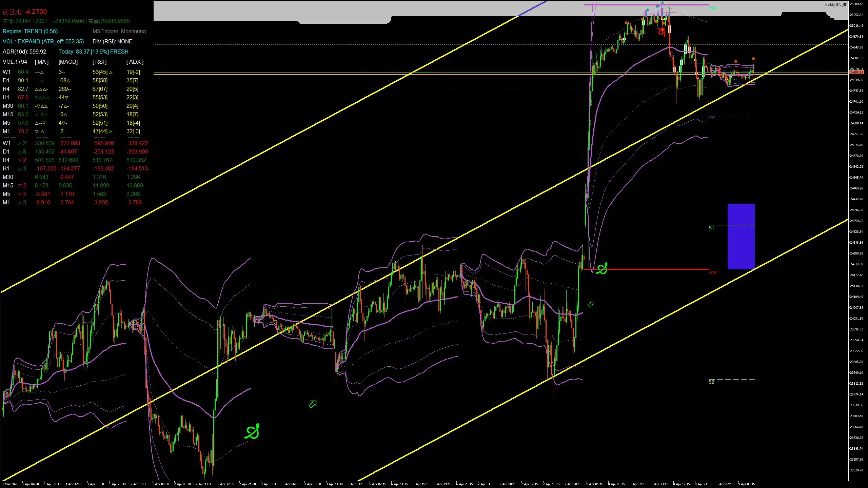This screenshot has height=488, width=868.
Task: Click the [RSI] column header
Action: pyautogui.click(x=99, y=62)
